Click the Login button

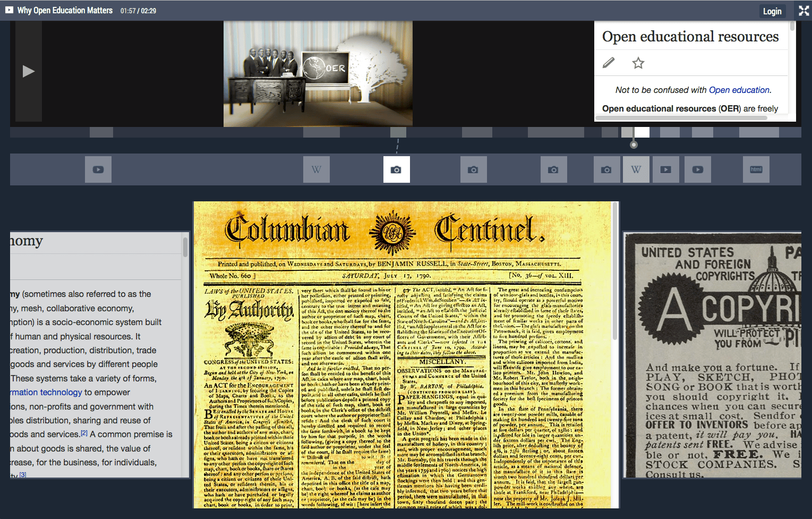pos(772,11)
